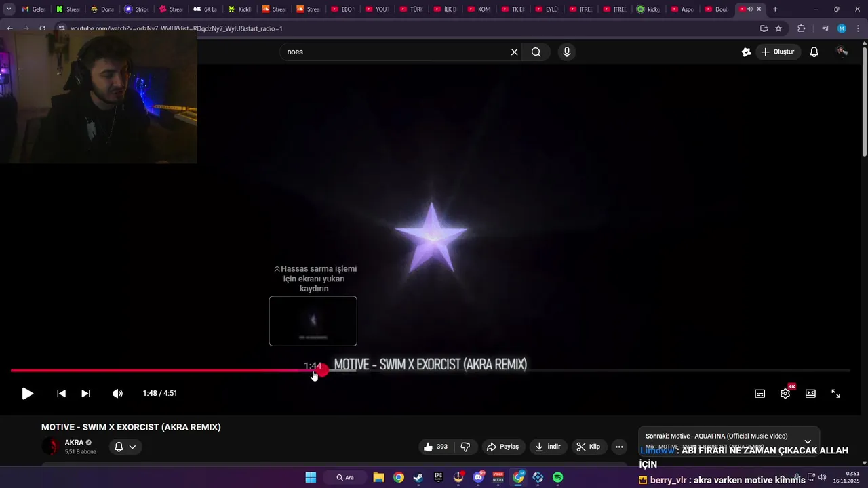The height and width of the screenshot is (488, 868).
Task: Start voice search with microphone
Action: coord(567,52)
